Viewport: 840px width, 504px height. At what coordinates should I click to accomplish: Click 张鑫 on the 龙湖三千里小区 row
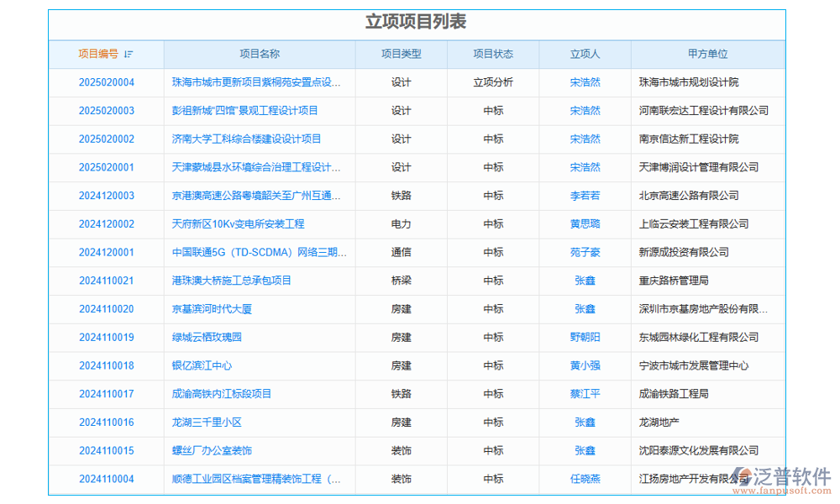[x=585, y=423]
